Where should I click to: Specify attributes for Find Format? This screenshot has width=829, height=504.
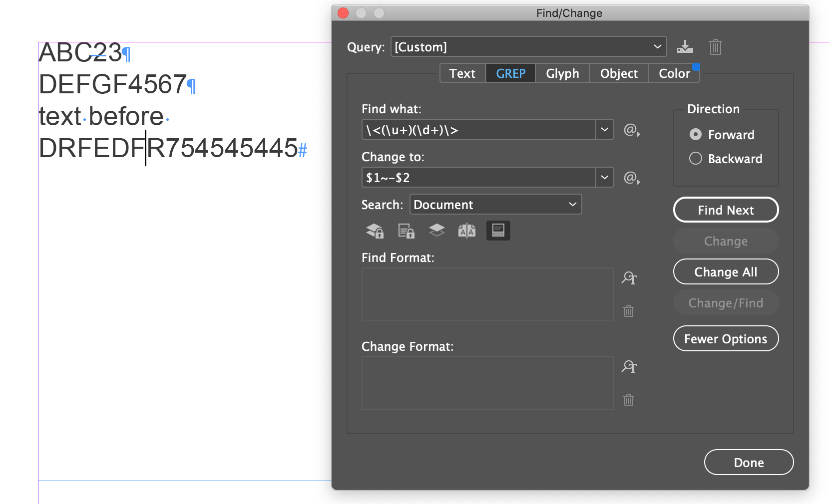(x=629, y=278)
